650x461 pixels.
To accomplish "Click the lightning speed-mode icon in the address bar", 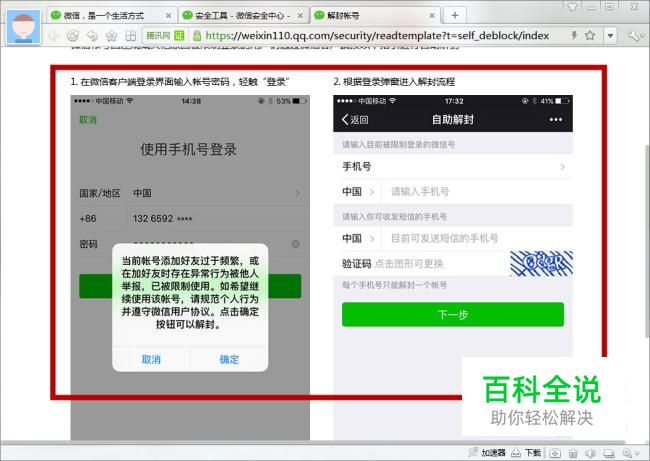I will (574, 35).
